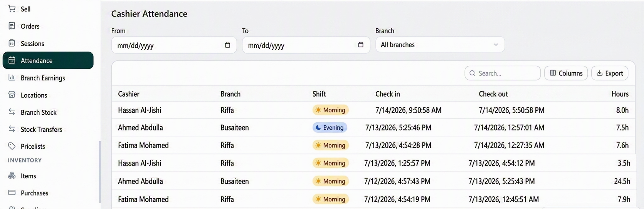Click the Columns button
This screenshot has width=644, height=209.
(566, 73)
